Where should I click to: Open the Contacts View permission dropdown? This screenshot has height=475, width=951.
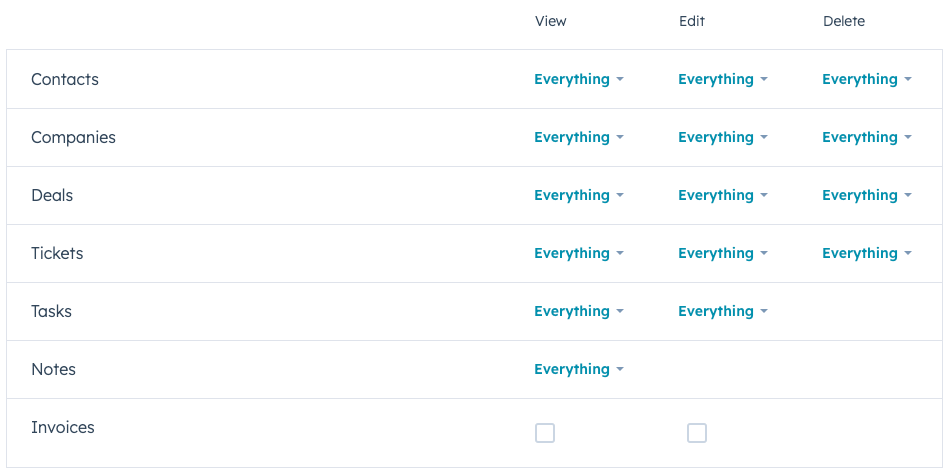(579, 79)
